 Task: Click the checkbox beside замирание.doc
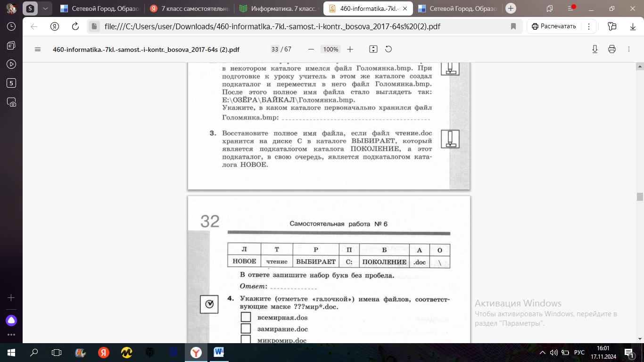pyautogui.click(x=246, y=329)
